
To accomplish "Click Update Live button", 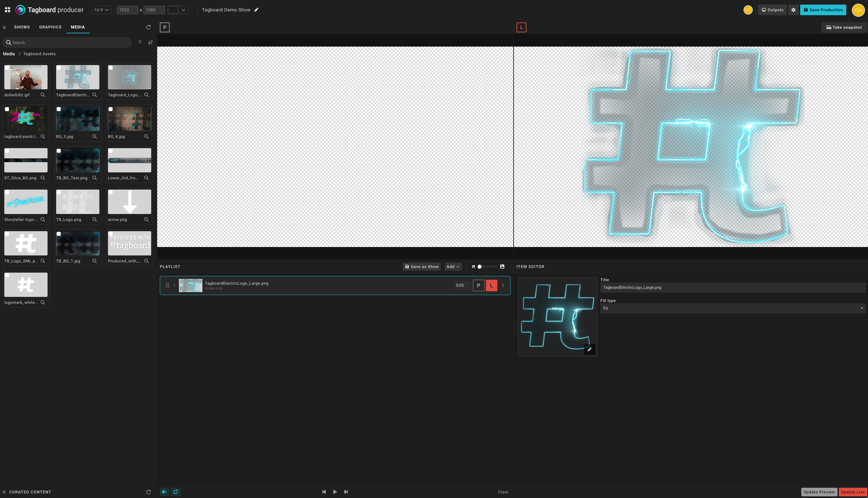I will 853,492.
